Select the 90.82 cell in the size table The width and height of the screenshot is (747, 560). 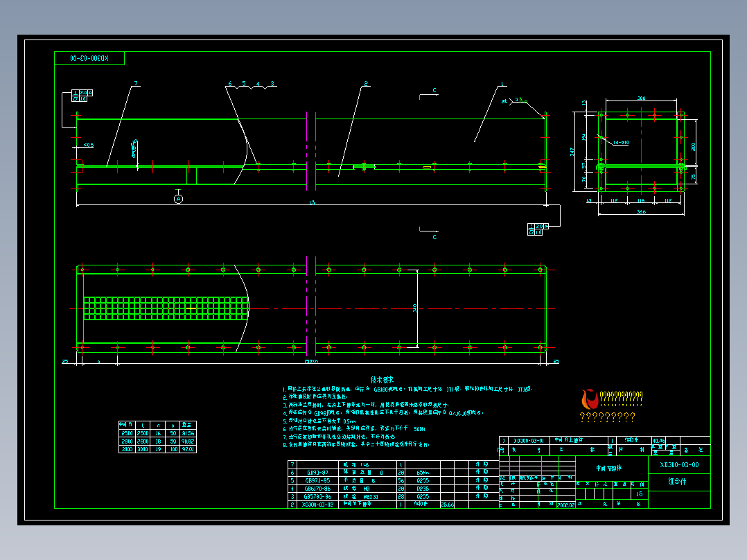(188, 441)
